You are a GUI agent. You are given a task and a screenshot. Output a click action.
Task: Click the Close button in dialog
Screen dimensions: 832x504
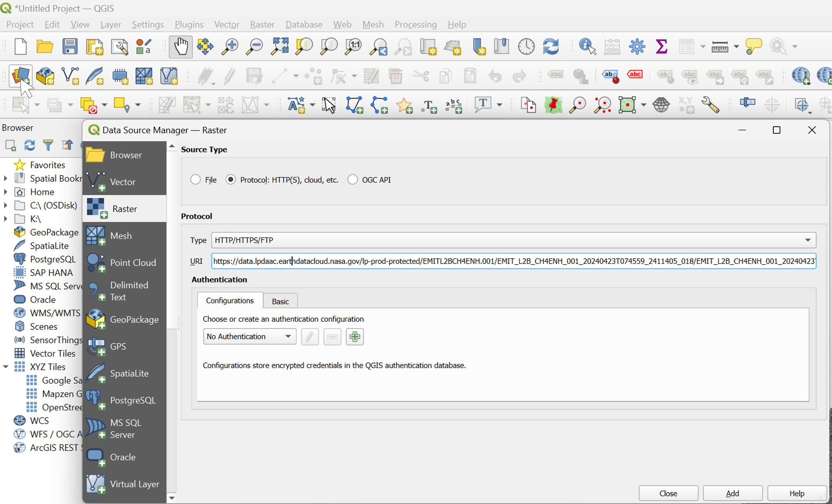pos(668,494)
